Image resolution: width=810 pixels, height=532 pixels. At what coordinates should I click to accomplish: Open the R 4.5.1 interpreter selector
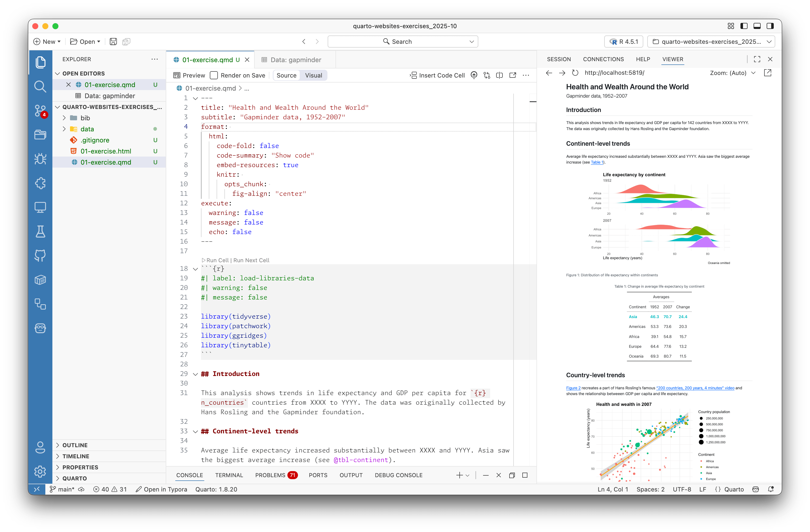tap(624, 42)
